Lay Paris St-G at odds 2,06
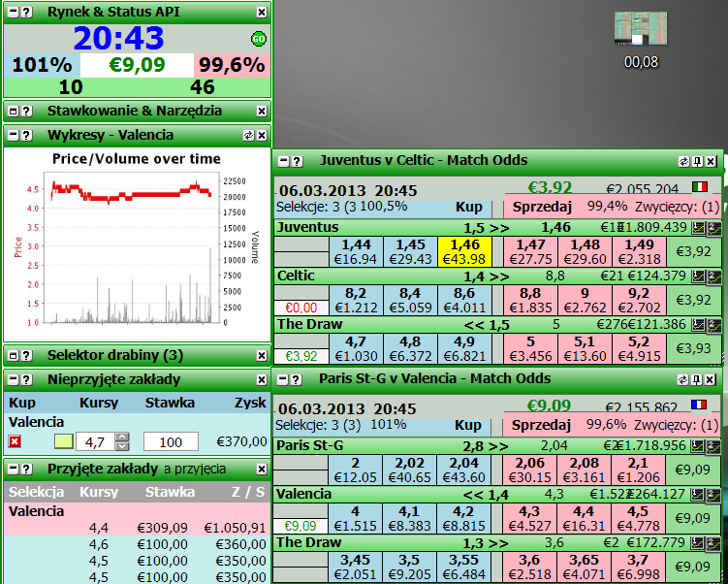728x584 pixels. tap(529, 470)
